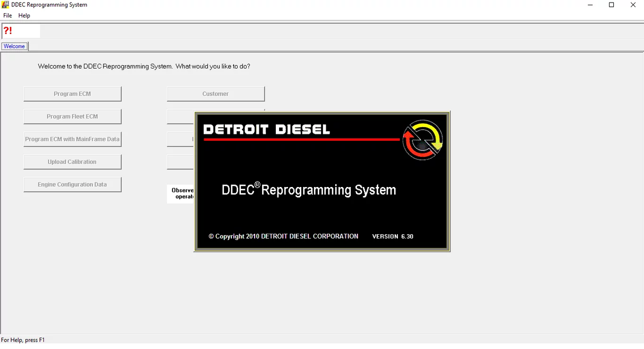
Task: Open the File menu
Action: click(x=7, y=16)
